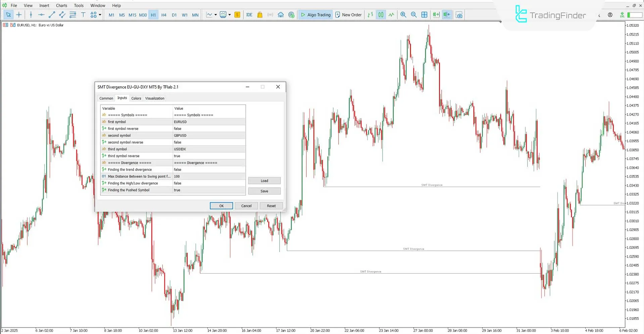Zoom out on the chart

coord(414,15)
